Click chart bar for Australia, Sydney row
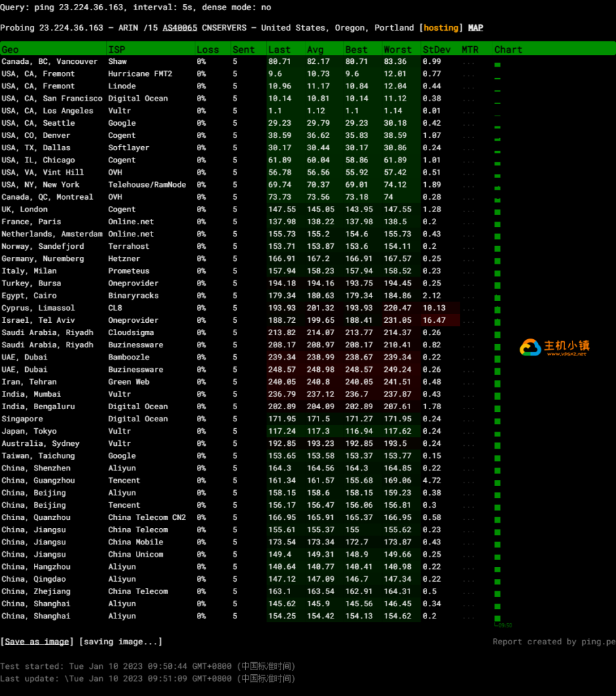The width and height of the screenshot is (616, 696). point(497,445)
